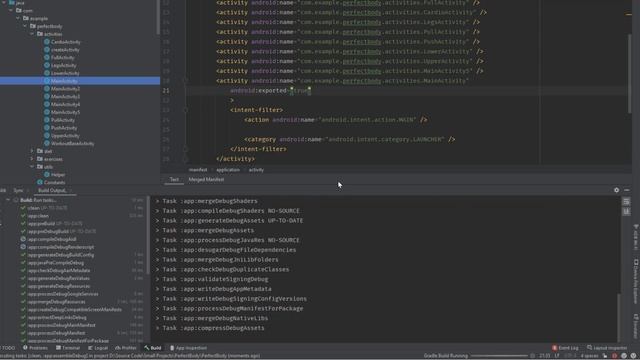Open background tasks icon next to progress
The width and height of the screenshot is (640, 360).
tap(533, 356)
